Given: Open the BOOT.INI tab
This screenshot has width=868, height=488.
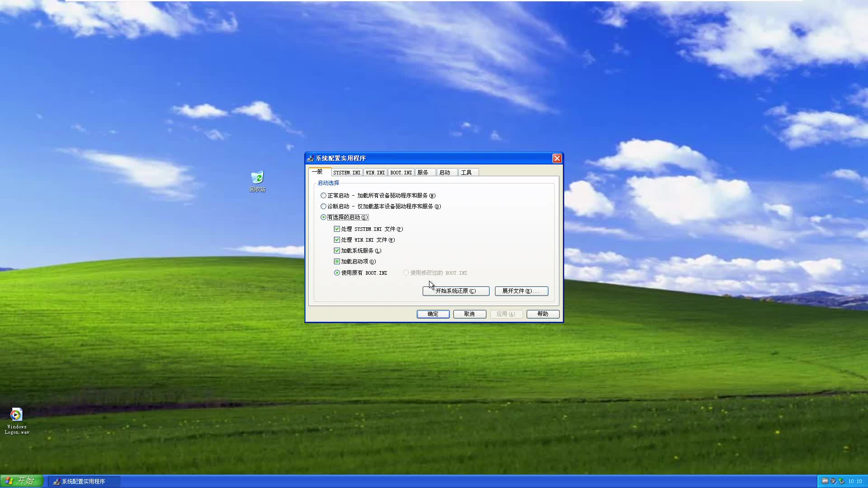Looking at the screenshot, I should (401, 172).
